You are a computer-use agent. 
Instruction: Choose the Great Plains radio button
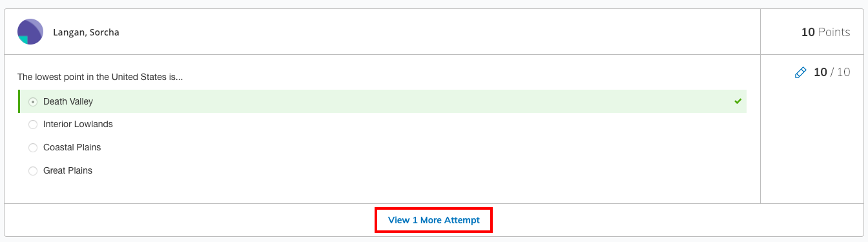[33, 171]
